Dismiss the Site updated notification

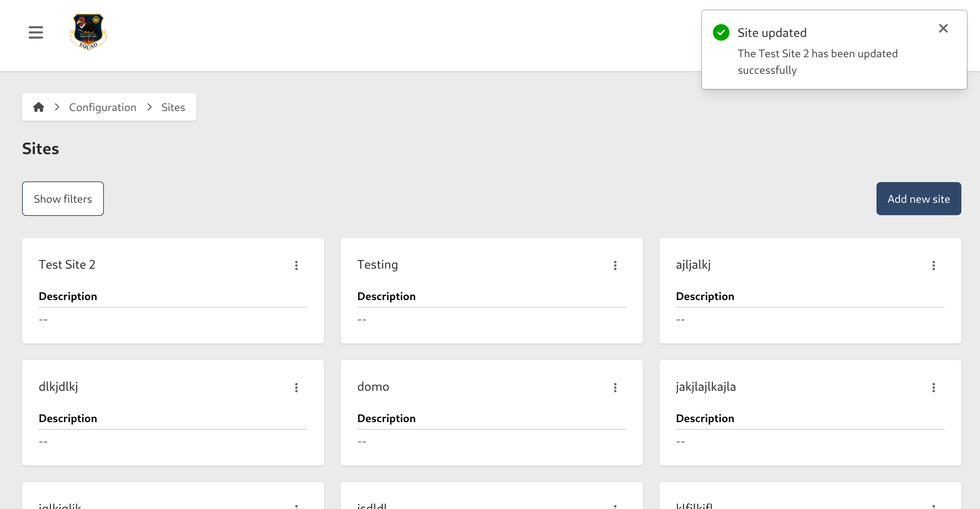coord(943,28)
